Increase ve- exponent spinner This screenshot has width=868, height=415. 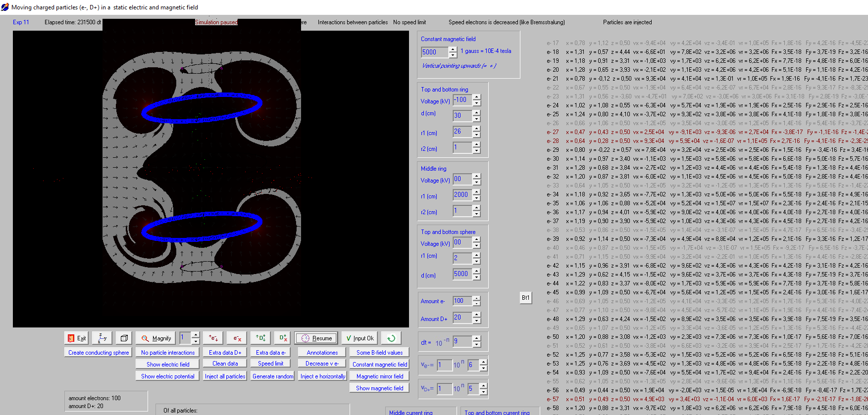[x=483, y=362]
